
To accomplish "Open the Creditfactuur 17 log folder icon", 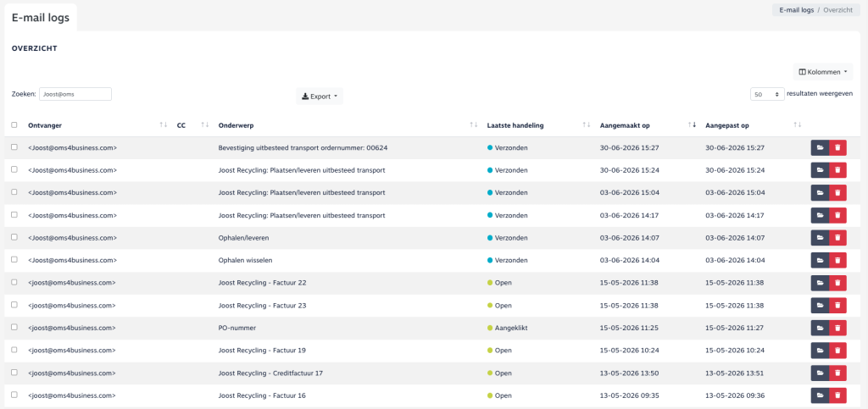I will point(820,373).
